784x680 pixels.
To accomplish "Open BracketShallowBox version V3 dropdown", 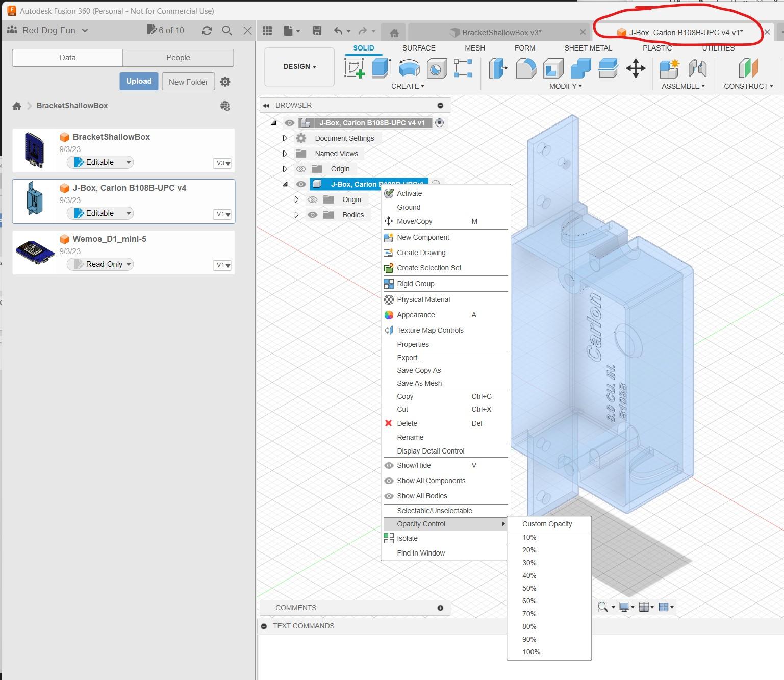I will (223, 163).
